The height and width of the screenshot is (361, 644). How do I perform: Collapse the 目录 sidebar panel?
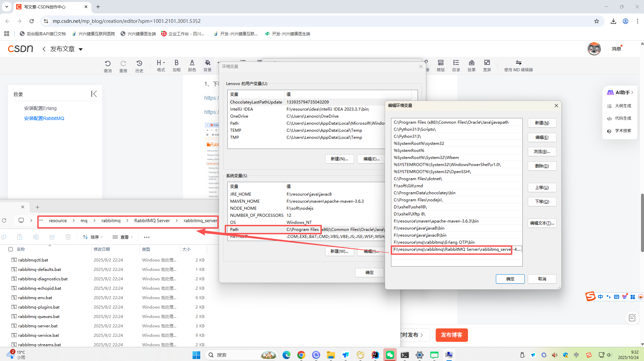pyautogui.click(x=94, y=94)
